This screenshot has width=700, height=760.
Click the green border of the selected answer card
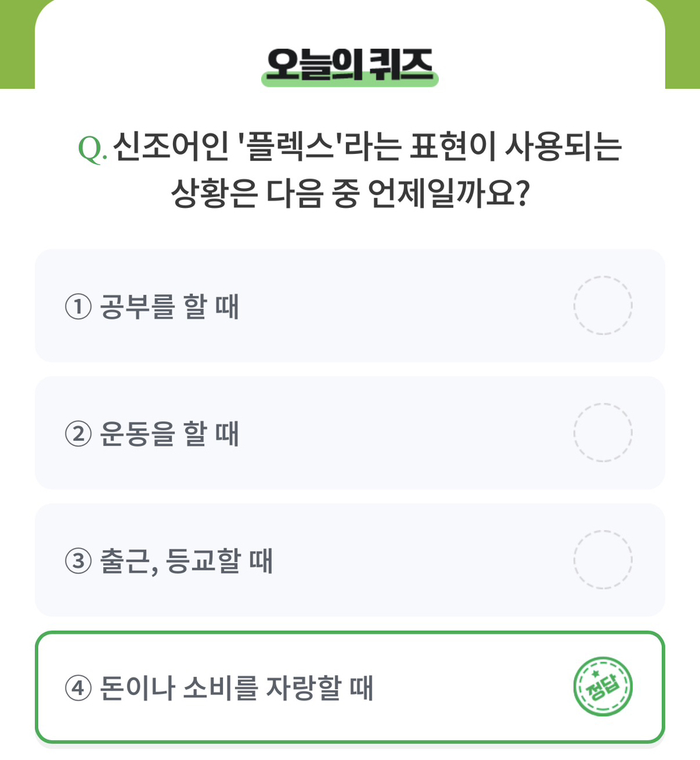[x=350, y=633]
